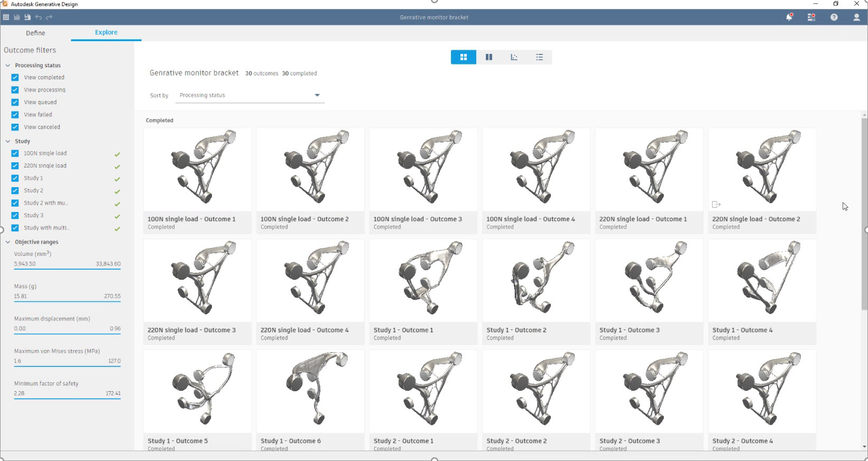Viewport: 868px width, 461px height.
Task: Toggle View completed checkbox
Action: pos(15,77)
